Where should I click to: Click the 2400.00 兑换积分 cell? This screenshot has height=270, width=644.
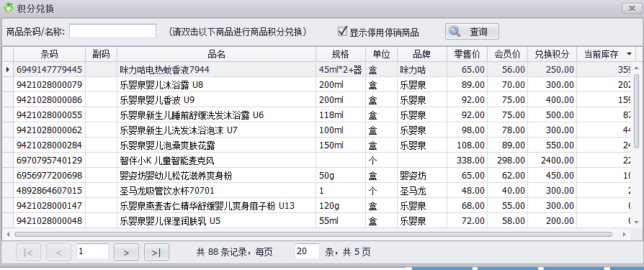(x=552, y=161)
